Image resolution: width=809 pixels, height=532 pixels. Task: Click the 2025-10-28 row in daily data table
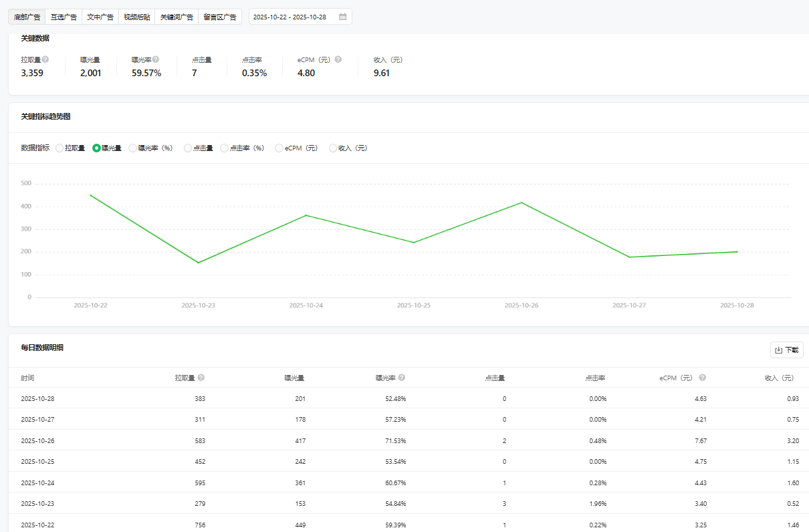[x=401, y=398]
